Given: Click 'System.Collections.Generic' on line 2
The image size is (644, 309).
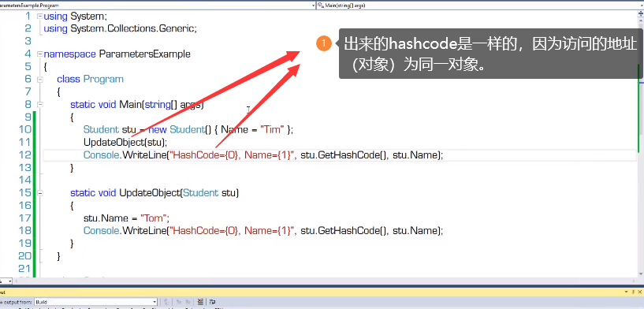Looking at the screenshot, I should pos(132,28).
